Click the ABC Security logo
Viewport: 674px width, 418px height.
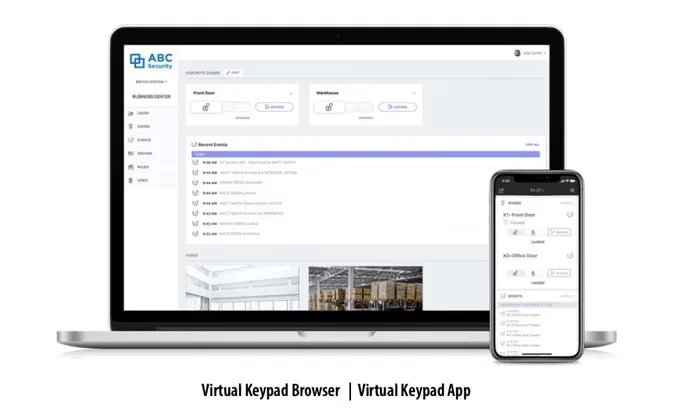click(x=151, y=61)
